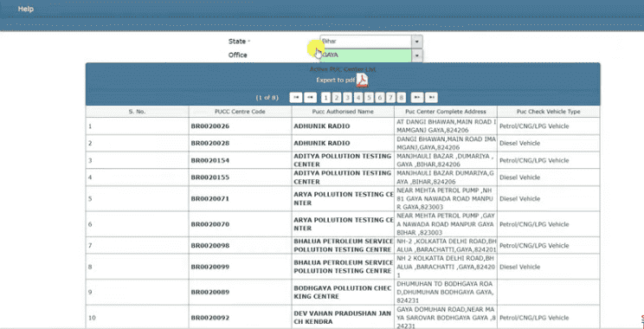Viewport: 644px width, 329px height.
Task: Select centre code BR0020154
Action: 210,160
